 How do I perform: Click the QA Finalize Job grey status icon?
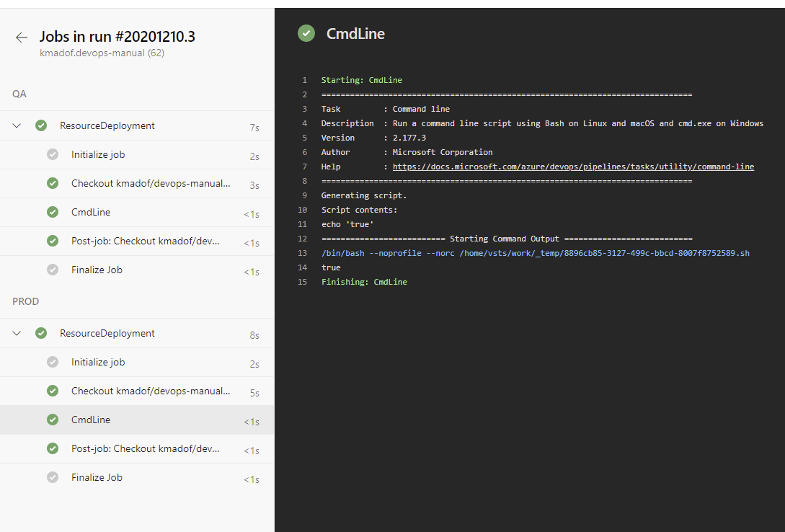coord(53,270)
